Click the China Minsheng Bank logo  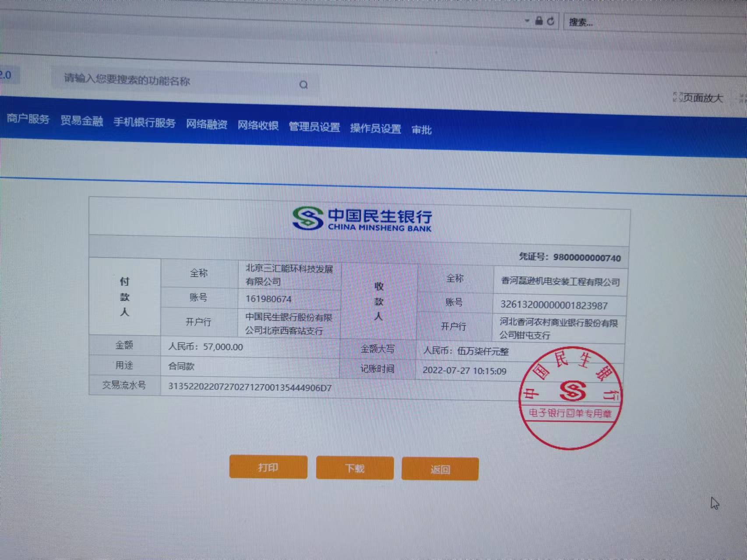tap(362, 219)
